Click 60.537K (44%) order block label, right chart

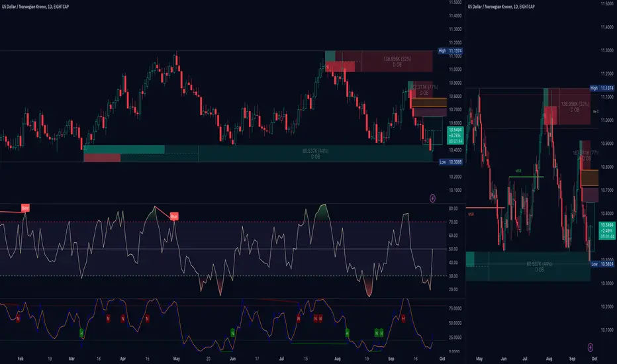(540, 264)
